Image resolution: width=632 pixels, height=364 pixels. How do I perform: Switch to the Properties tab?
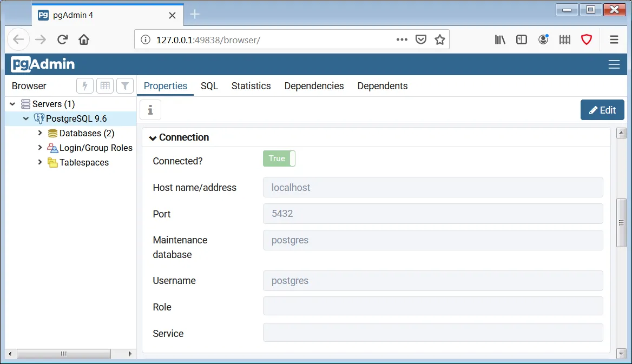coord(165,86)
